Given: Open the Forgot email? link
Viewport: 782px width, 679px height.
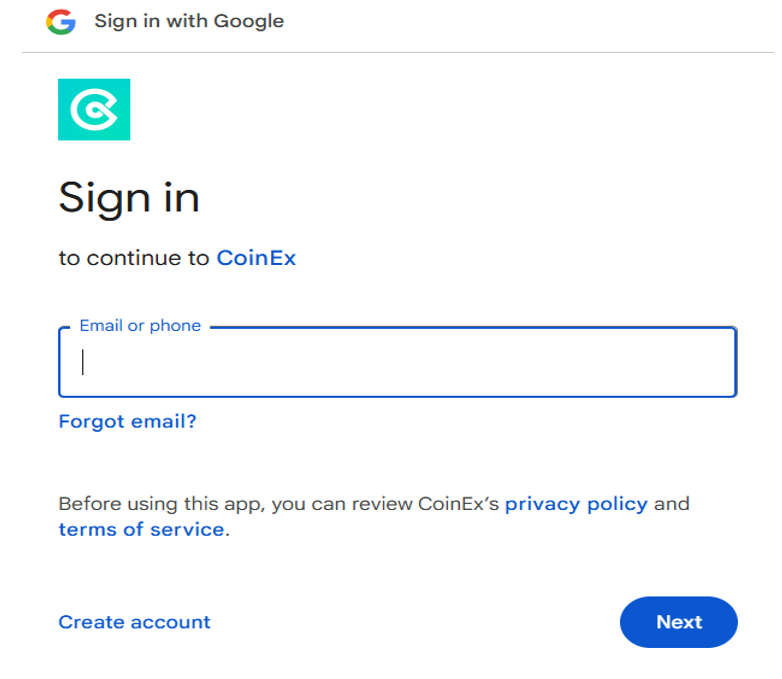Looking at the screenshot, I should 128,422.
